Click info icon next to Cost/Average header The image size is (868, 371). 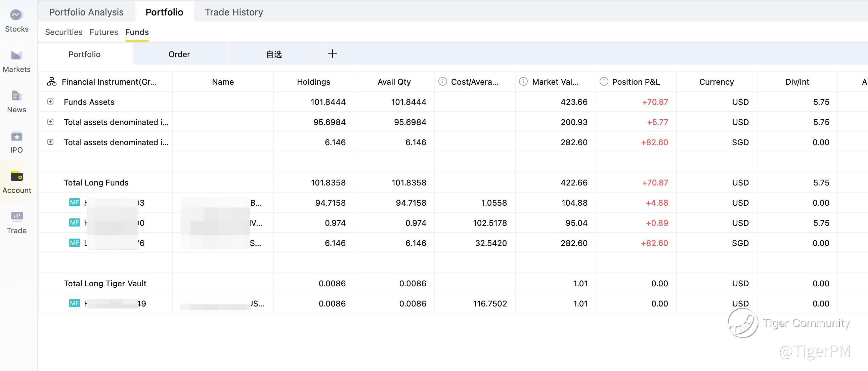click(442, 82)
